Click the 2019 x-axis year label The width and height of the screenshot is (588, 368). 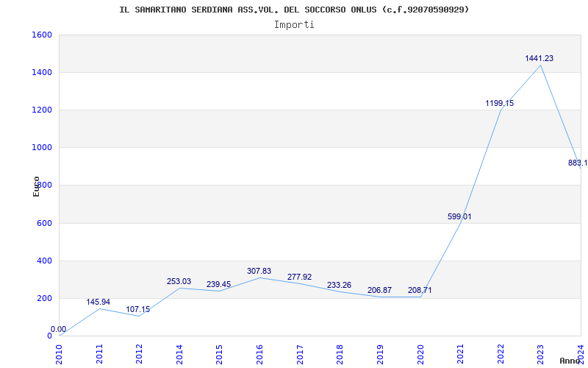(x=380, y=354)
